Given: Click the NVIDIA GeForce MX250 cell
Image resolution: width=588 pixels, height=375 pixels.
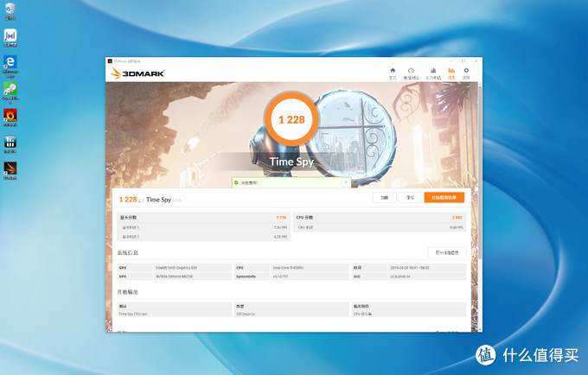Looking at the screenshot, I should tap(193, 276).
